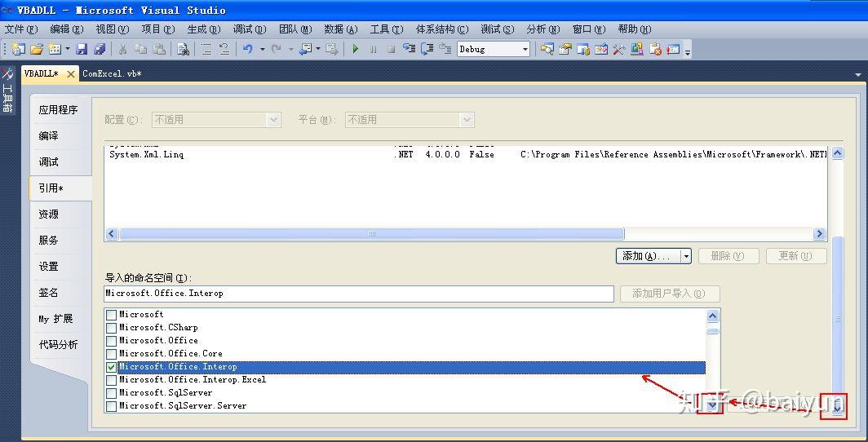Open the 工具 menu
Viewport: 868px width, 442px height.
tap(387, 29)
